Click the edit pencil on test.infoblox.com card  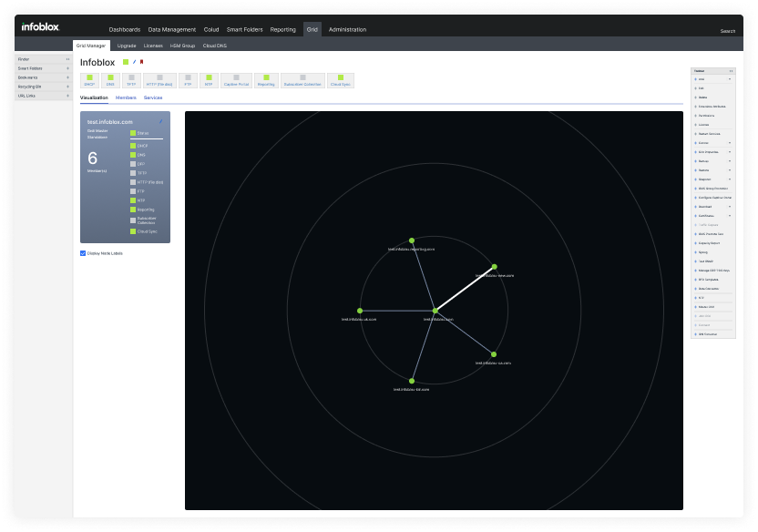pos(161,120)
